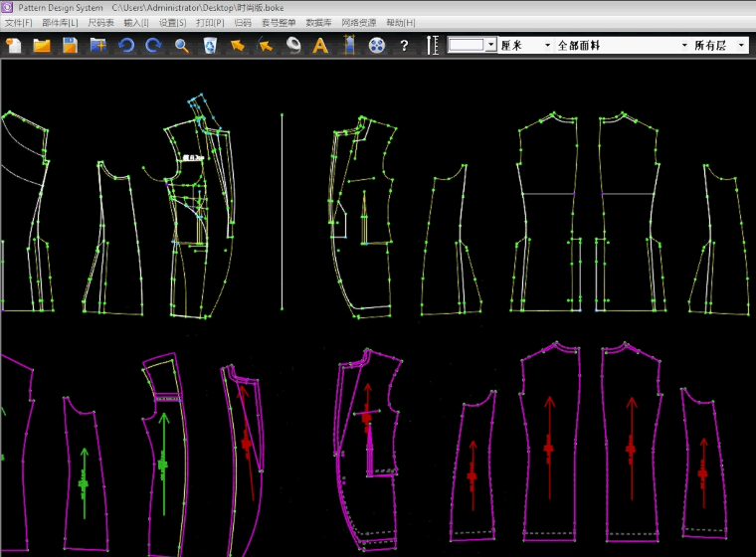The width and height of the screenshot is (756, 557).
Task: Click the recycle bin delete icon
Action: [210, 45]
